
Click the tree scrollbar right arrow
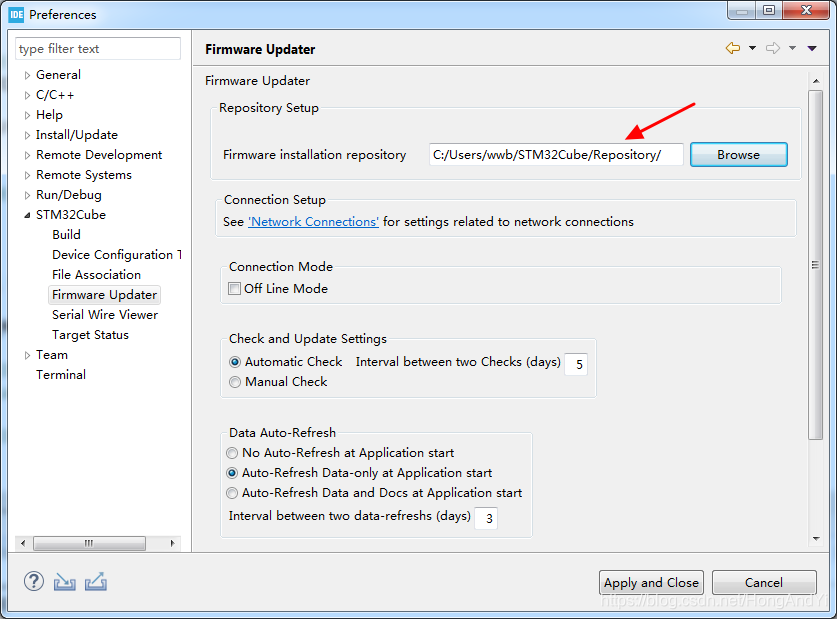pyautogui.click(x=172, y=543)
